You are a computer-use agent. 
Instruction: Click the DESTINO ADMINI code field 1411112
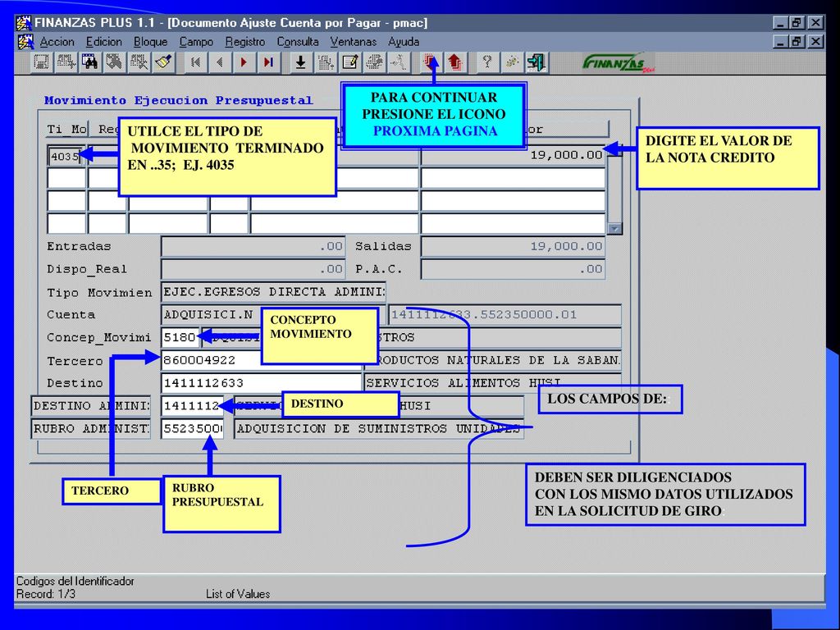tap(192, 406)
